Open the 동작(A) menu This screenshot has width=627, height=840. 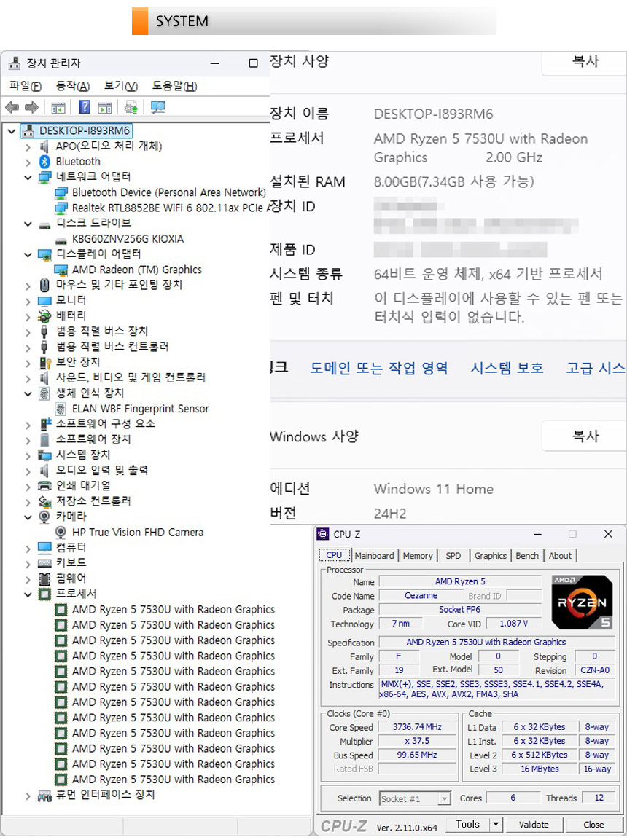(x=73, y=86)
